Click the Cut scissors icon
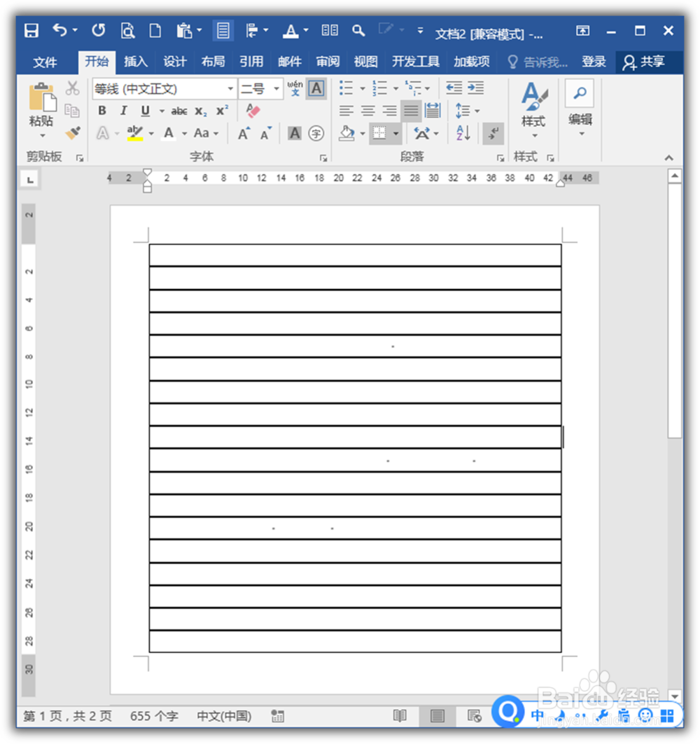The height and width of the screenshot is (744, 700). [x=73, y=88]
